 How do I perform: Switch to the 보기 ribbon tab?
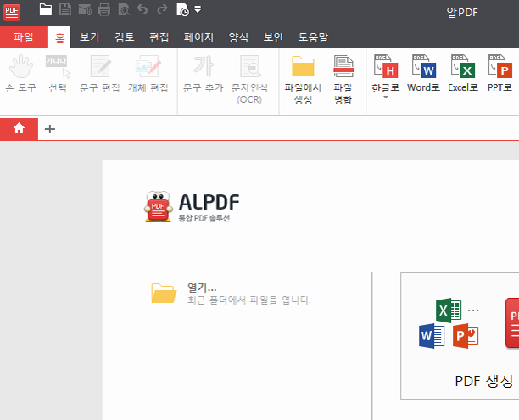click(x=89, y=37)
